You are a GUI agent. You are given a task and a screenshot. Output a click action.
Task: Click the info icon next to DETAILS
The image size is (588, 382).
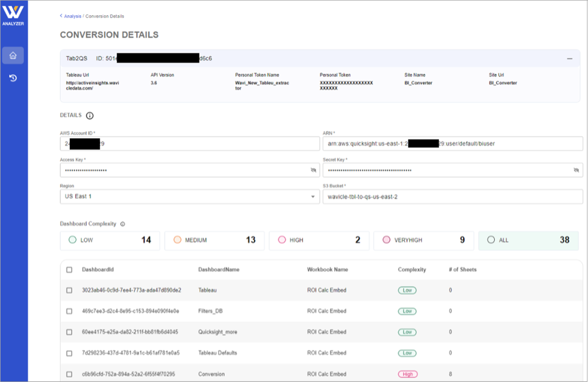tap(90, 115)
